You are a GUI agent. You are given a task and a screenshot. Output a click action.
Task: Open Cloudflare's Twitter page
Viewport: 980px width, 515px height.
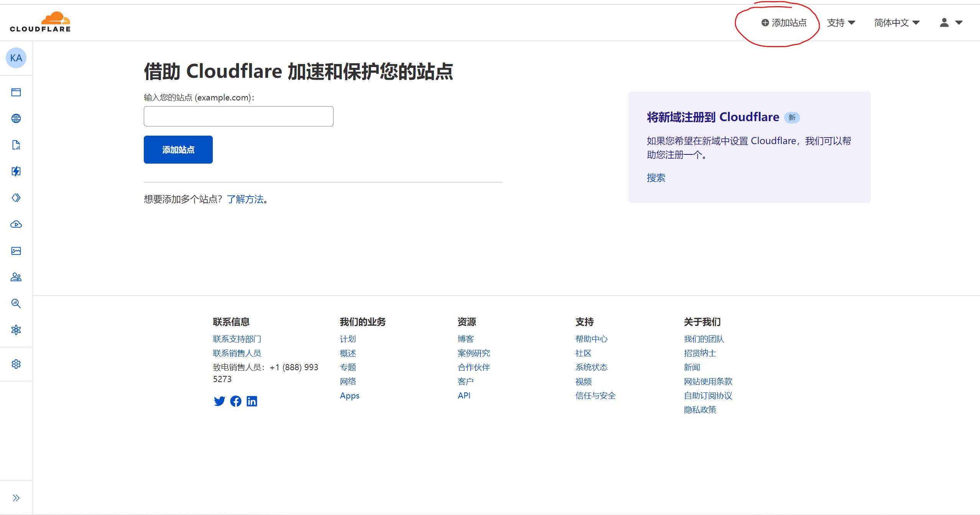click(219, 401)
